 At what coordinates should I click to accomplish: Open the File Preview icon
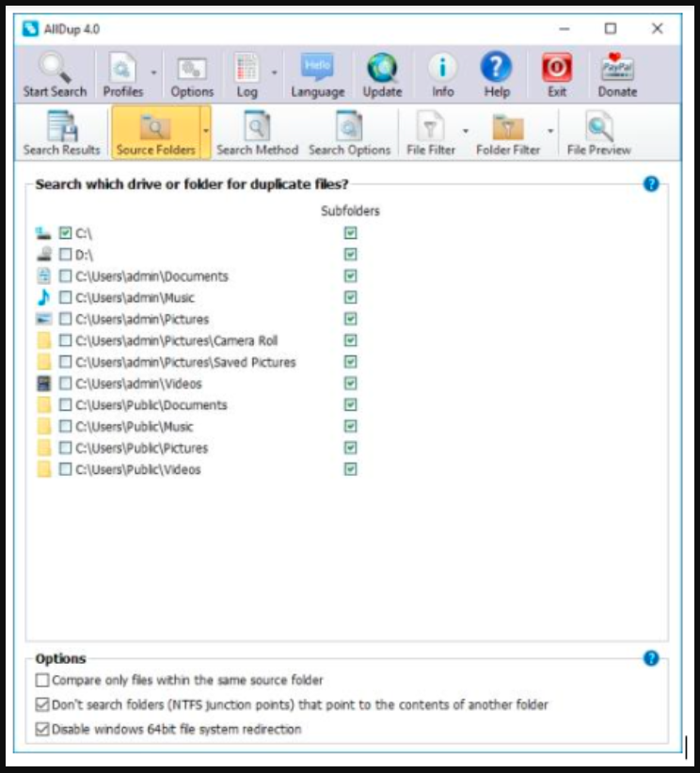pos(599,126)
